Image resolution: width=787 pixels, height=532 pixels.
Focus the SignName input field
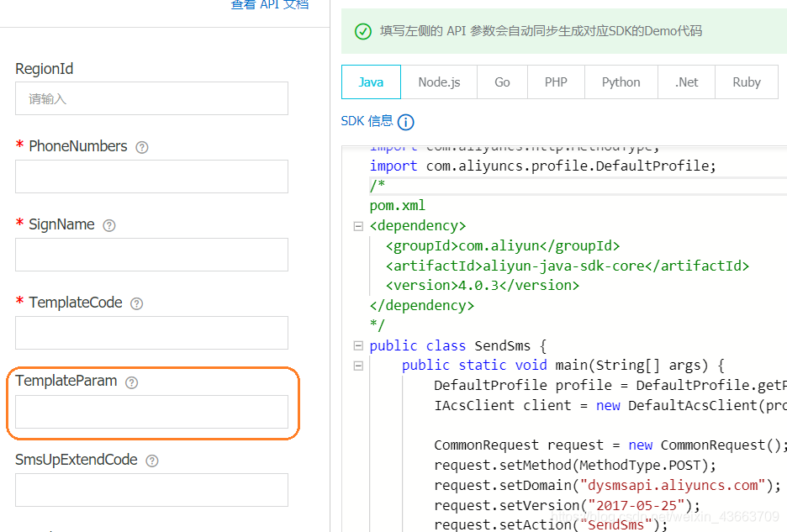(151, 255)
